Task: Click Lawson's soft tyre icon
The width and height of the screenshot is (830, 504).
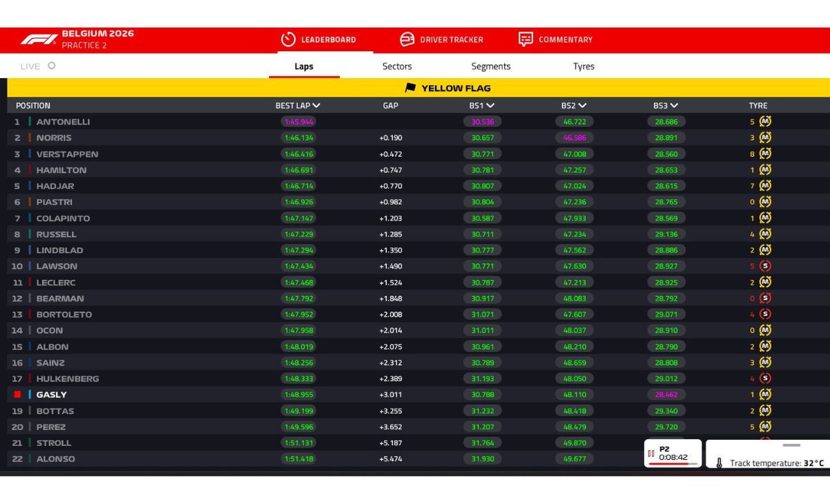Action: 765,266
